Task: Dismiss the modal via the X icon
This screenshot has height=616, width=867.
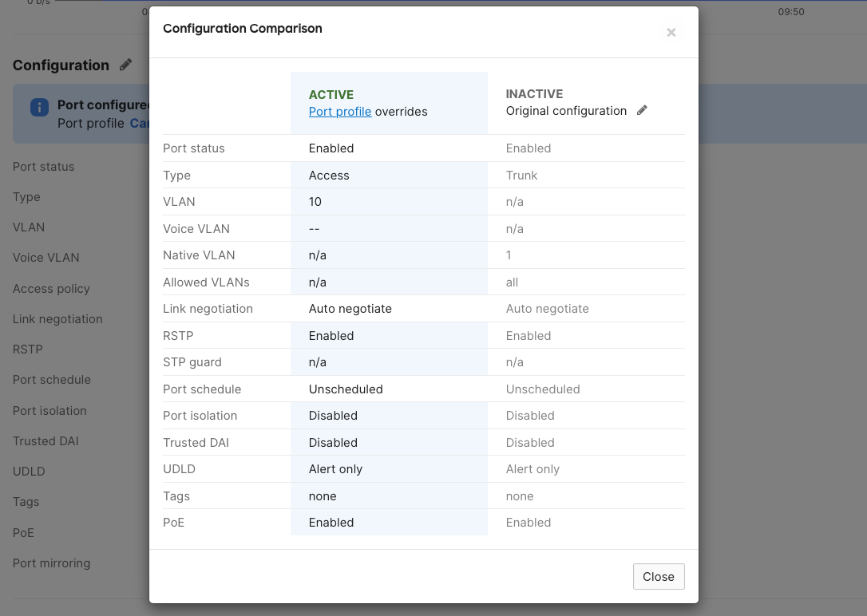Action: 671,33
